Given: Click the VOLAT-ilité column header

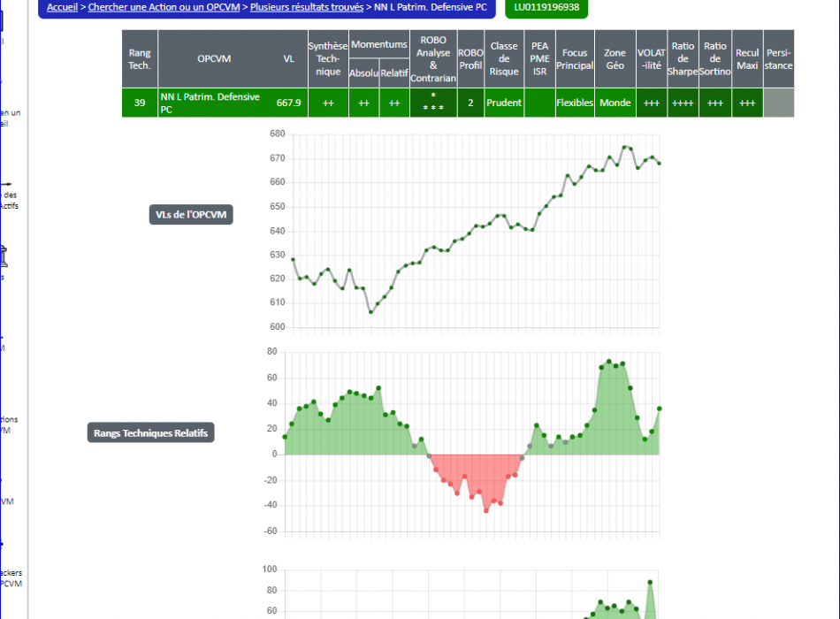Looking at the screenshot, I should [x=652, y=59].
